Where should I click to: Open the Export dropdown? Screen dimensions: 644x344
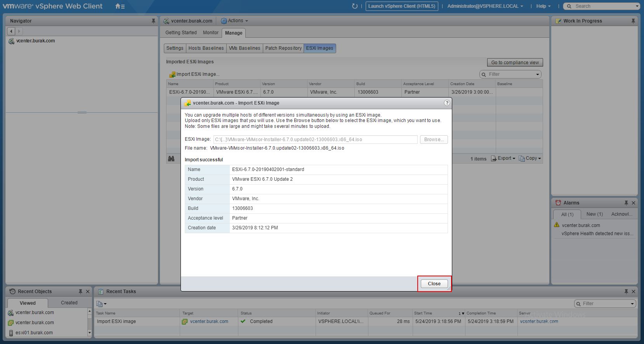[x=503, y=159]
